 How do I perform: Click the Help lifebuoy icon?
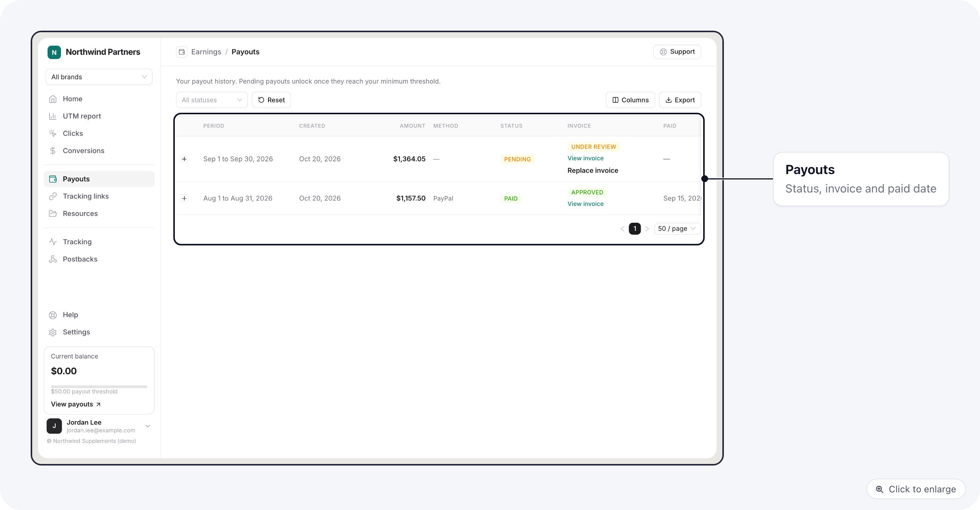click(53, 315)
